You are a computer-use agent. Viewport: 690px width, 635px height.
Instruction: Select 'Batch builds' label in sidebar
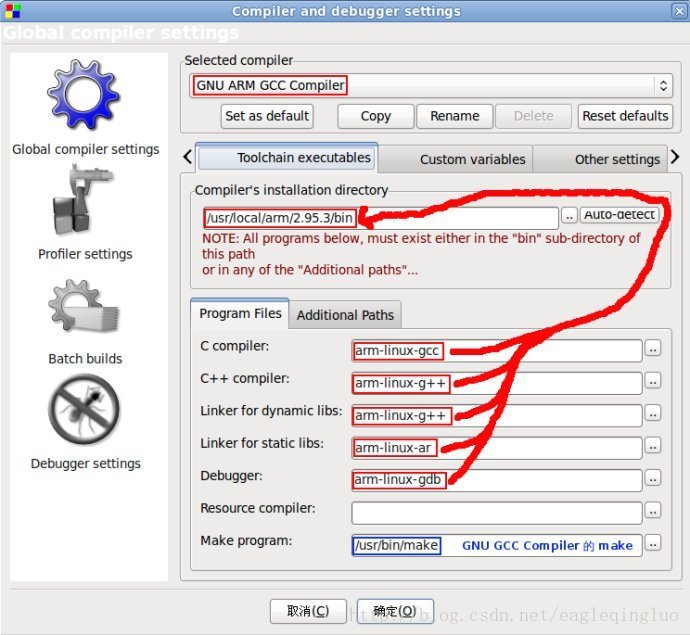[x=85, y=359]
